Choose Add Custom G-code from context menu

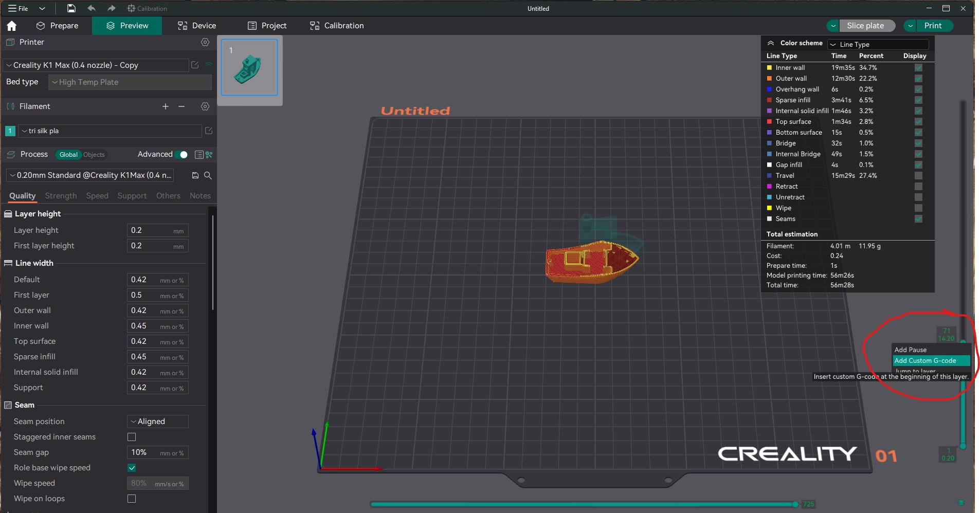click(x=931, y=360)
